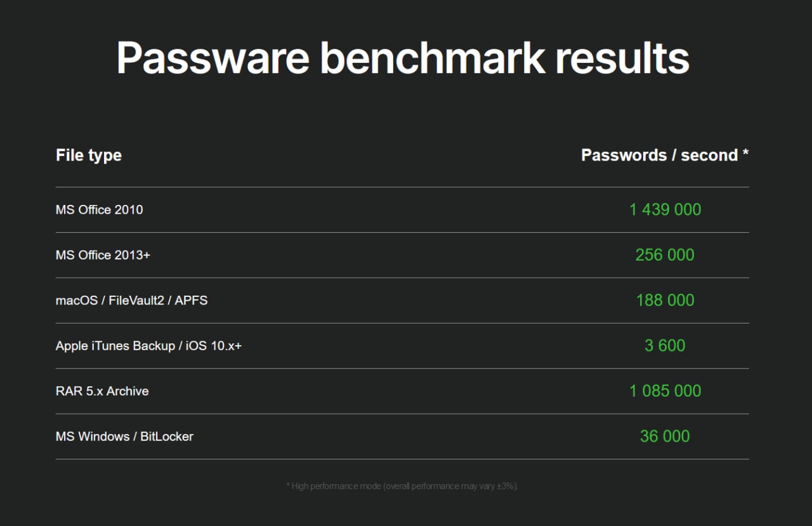Viewport: 812px width, 526px height.
Task: Click the asterisk after Passwords / second
Action: 745,154
